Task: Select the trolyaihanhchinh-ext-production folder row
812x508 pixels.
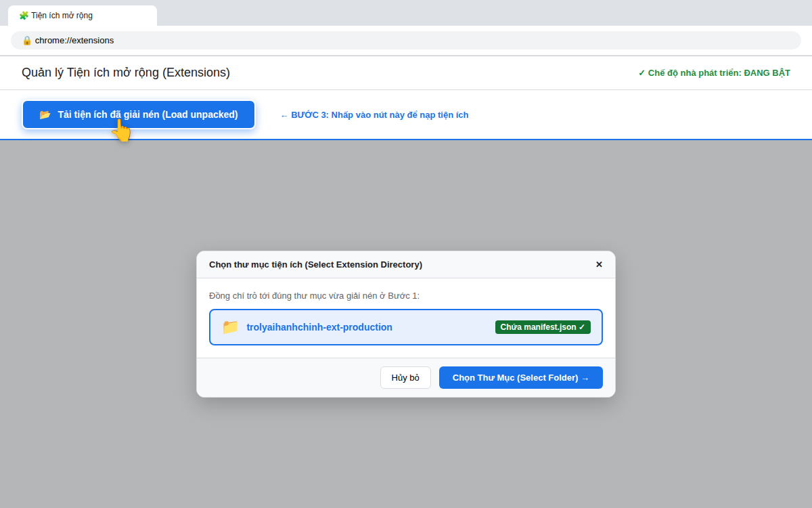Action: 406,327
